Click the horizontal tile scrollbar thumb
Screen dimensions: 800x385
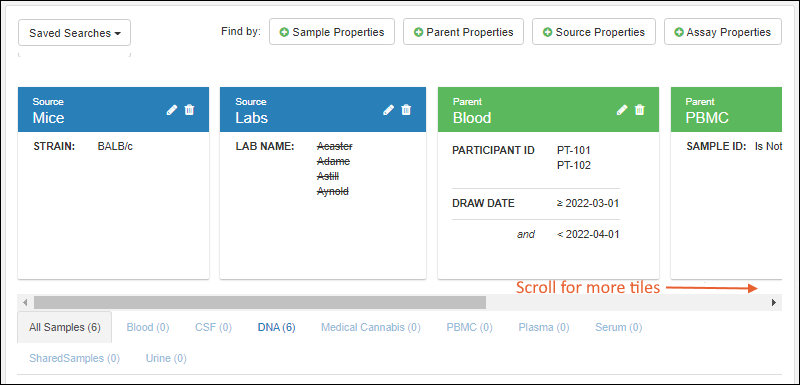(260, 302)
